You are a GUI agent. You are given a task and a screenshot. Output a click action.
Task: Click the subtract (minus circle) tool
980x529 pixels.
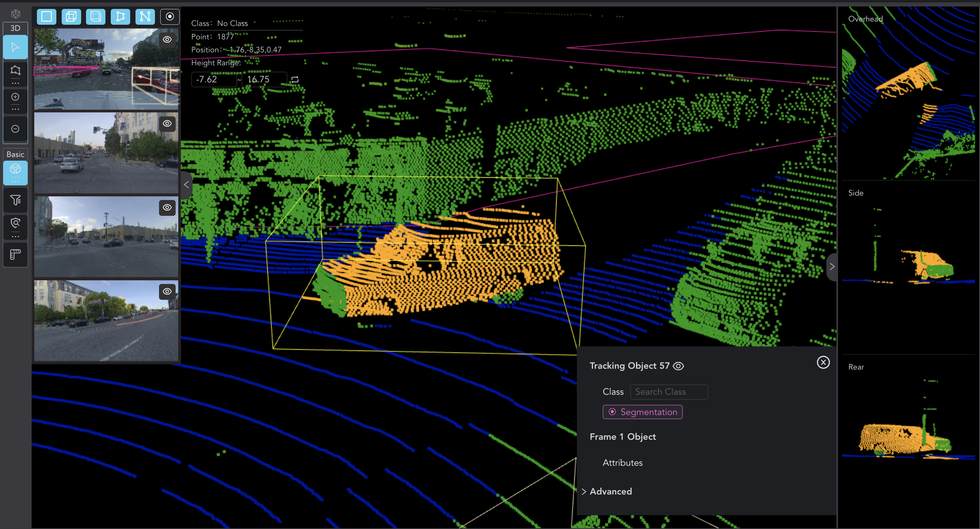click(15, 129)
